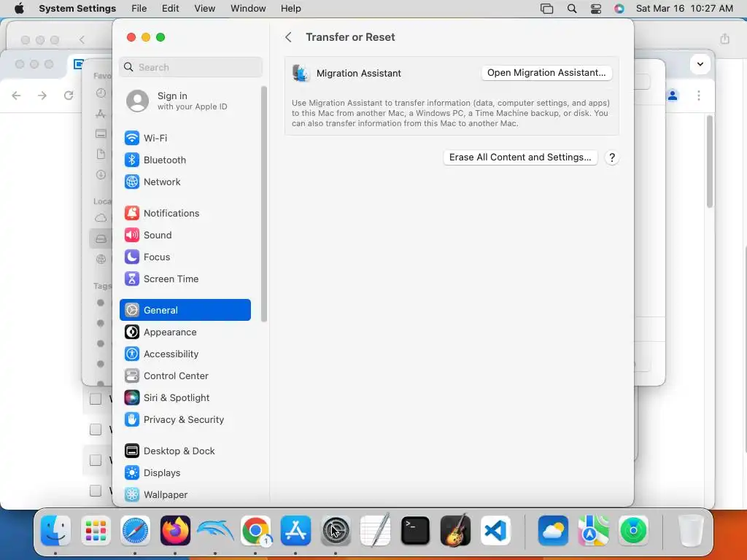Open Spotlight search in menu bar
Viewport: 747px width, 560px height.
point(572,9)
